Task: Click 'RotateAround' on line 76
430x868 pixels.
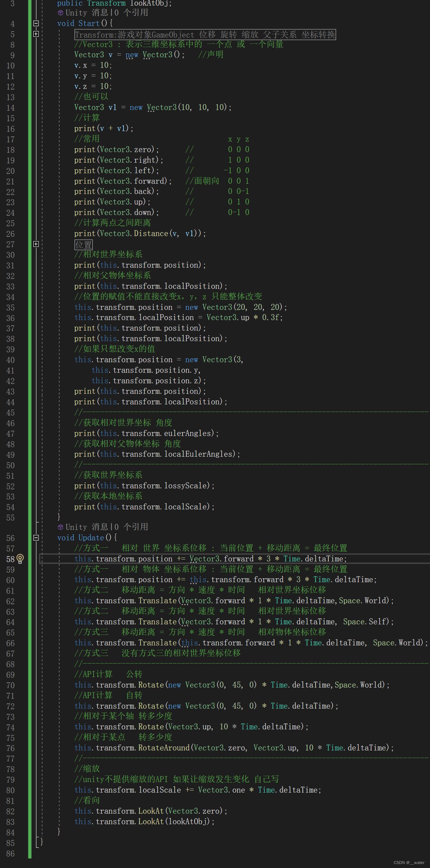Action: [164, 748]
